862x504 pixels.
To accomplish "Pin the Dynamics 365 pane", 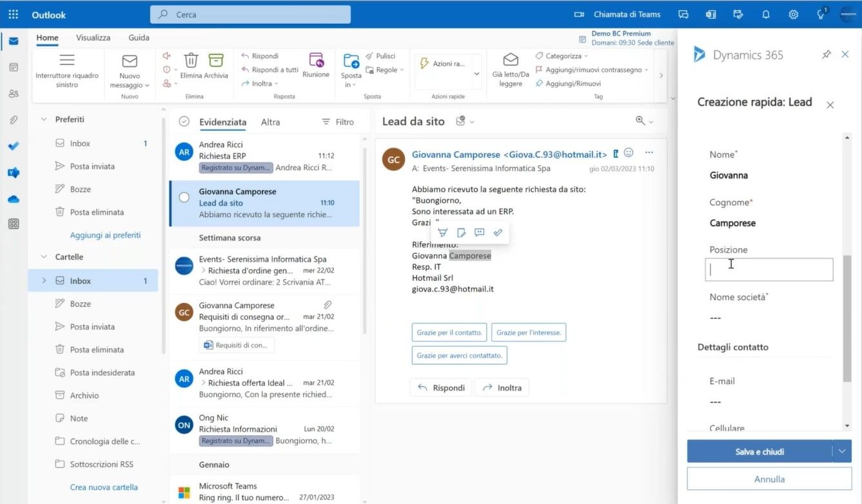I will click(x=827, y=55).
